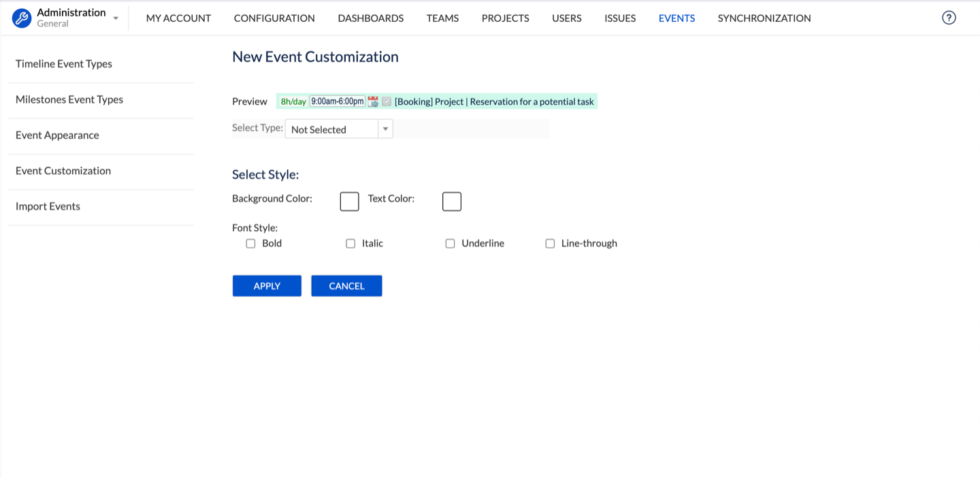Toggle the Underline checkbox
980x478 pixels.
click(x=450, y=244)
